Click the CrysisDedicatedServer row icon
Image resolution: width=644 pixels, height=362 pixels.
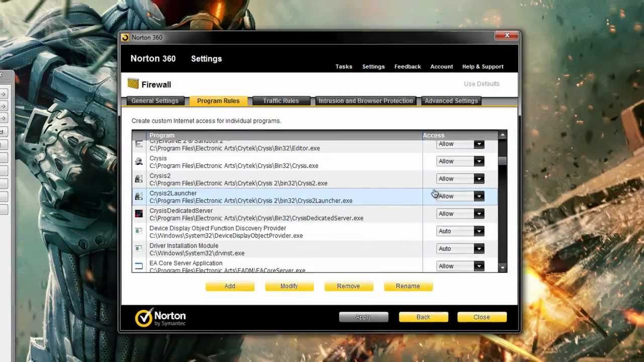point(139,214)
